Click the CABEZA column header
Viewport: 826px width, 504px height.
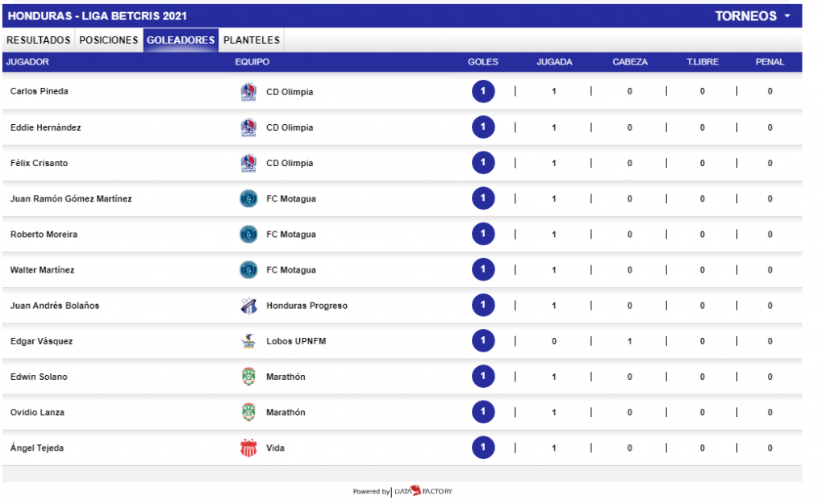pos(629,61)
